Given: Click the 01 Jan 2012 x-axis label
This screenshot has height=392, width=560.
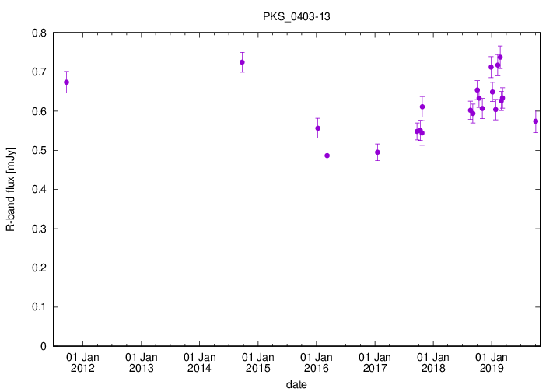Looking at the screenshot, I should pos(82,362).
